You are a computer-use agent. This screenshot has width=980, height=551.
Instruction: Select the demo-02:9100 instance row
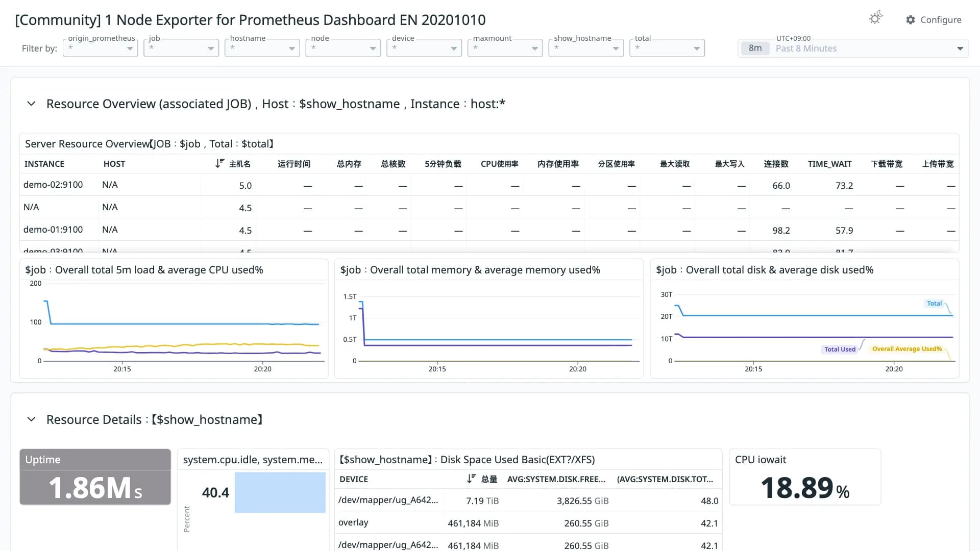489,185
